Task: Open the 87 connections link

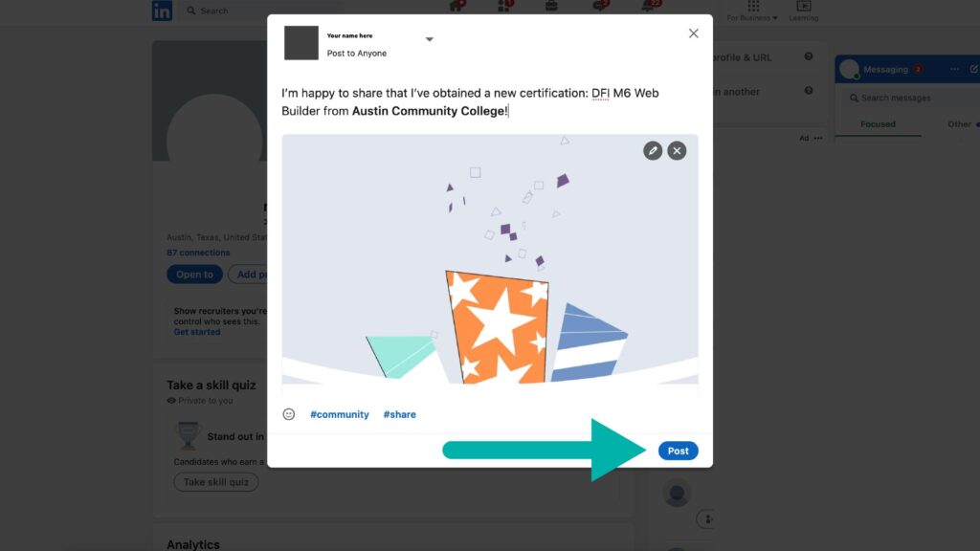Action: 198,253
